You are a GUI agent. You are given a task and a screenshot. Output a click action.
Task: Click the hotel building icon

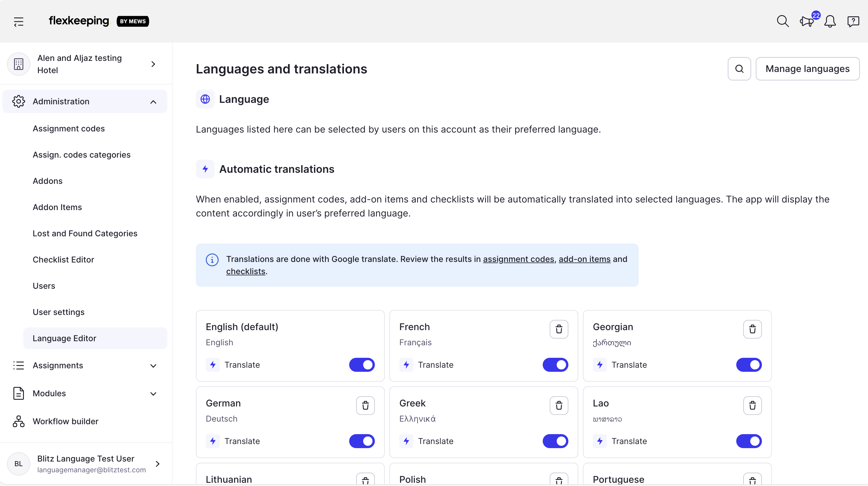[19, 64]
